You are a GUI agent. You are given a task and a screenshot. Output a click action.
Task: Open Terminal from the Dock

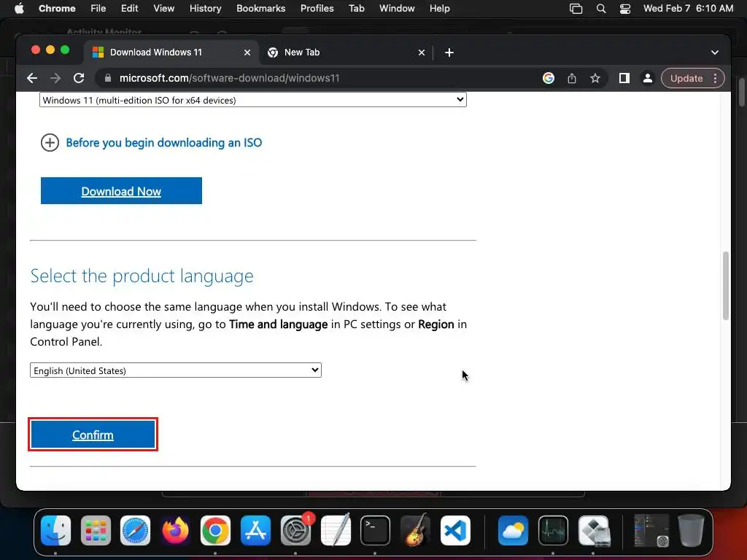376,531
